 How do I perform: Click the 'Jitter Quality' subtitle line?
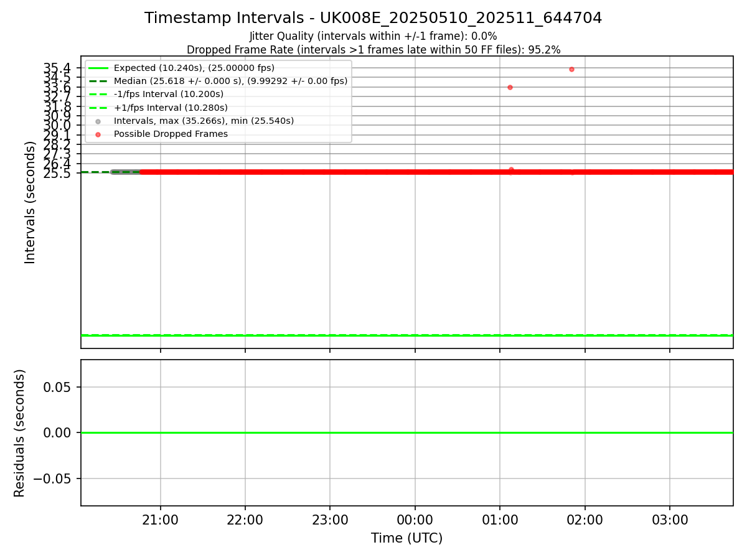click(x=374, y=37)
